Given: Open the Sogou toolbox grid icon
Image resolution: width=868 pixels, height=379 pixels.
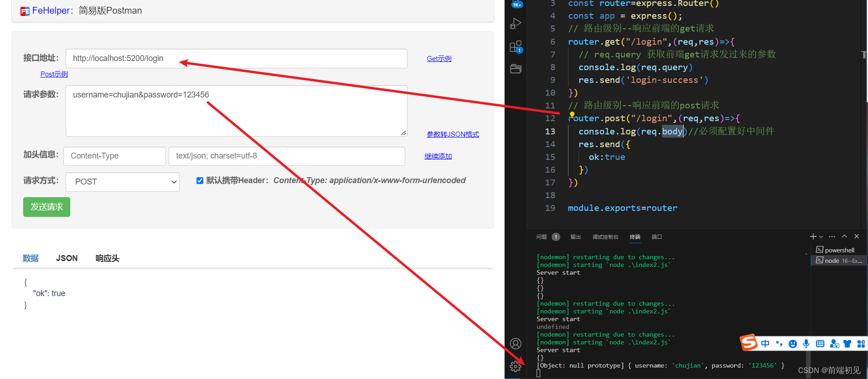Looking at the screenshot, I should pyautogui.click(x=861, y=343).
